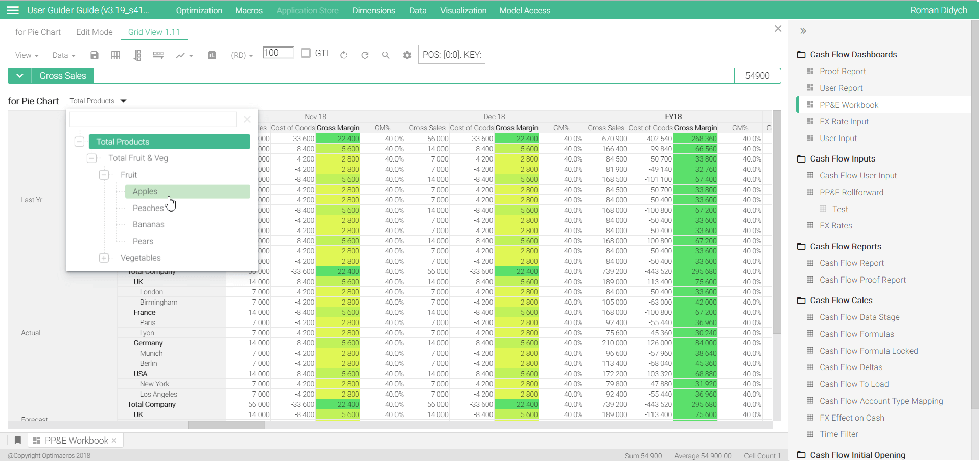Click the zoom value input field
The image size is (980, 461).
(277, 53)
